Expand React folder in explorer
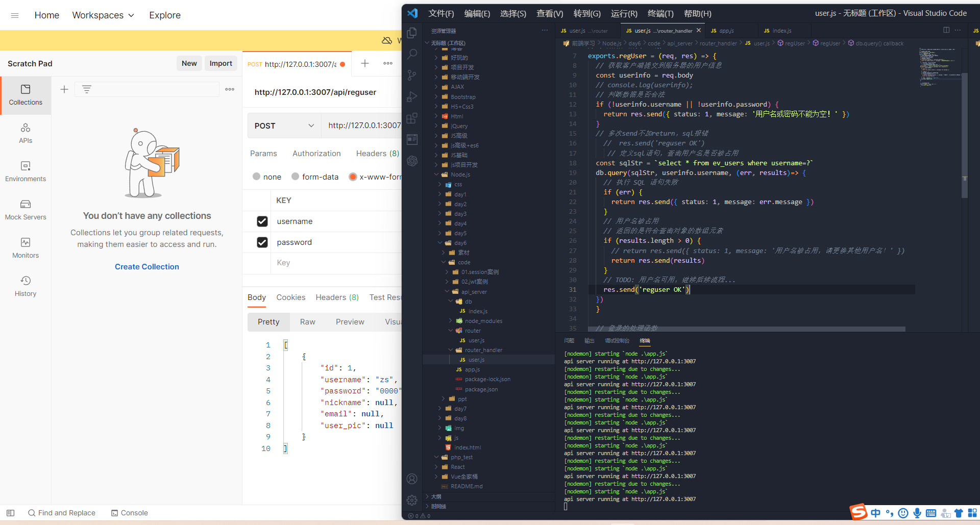The width and height of the screenshot is (980, 525). (436, 467)
